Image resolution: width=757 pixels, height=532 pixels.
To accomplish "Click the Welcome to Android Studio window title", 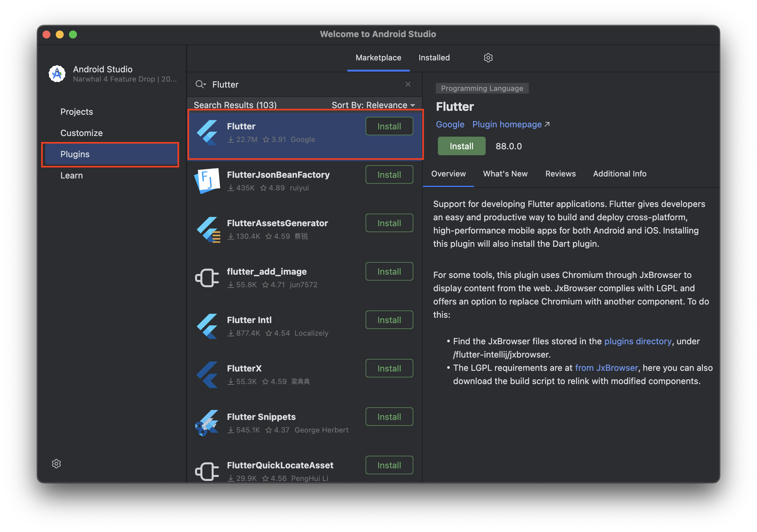I will [x=378, y=34].
